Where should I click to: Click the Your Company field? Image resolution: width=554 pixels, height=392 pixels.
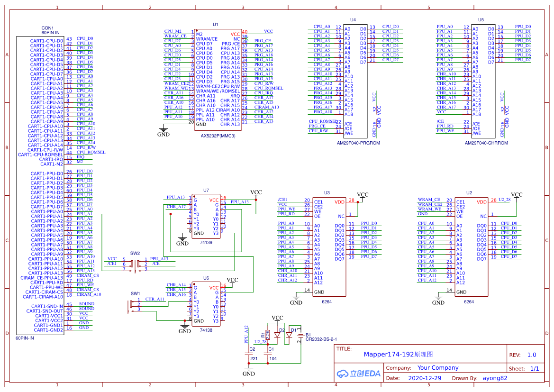(438, 368)
